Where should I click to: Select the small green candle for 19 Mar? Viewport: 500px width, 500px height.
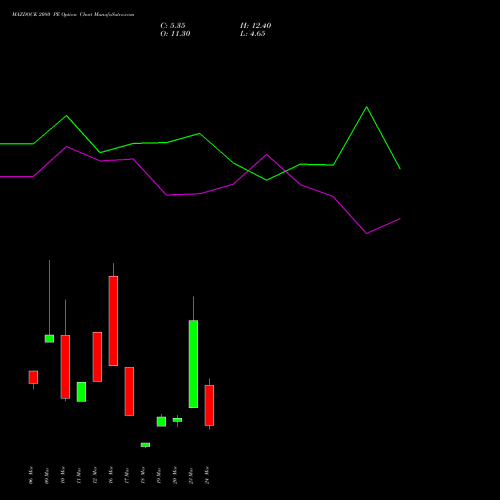pos(161,422)
